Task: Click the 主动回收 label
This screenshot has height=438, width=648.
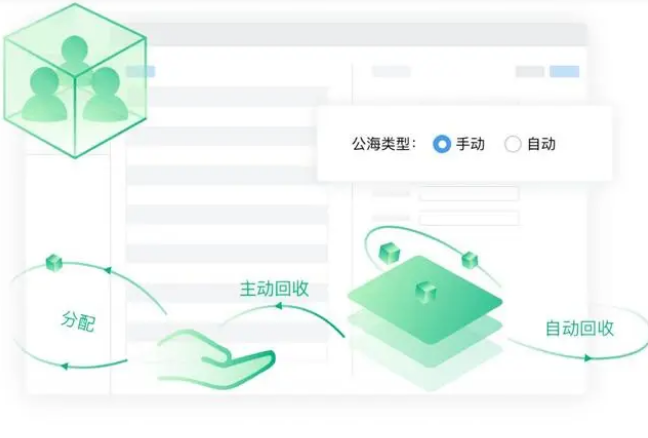Action: click(x=274, y=288)
